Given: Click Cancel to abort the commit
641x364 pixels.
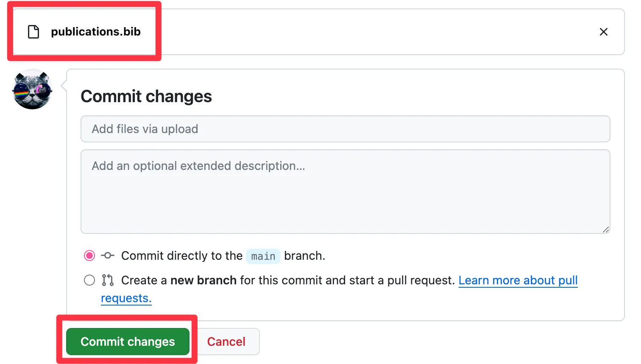Looking at the screenshot, I should 226,342.
